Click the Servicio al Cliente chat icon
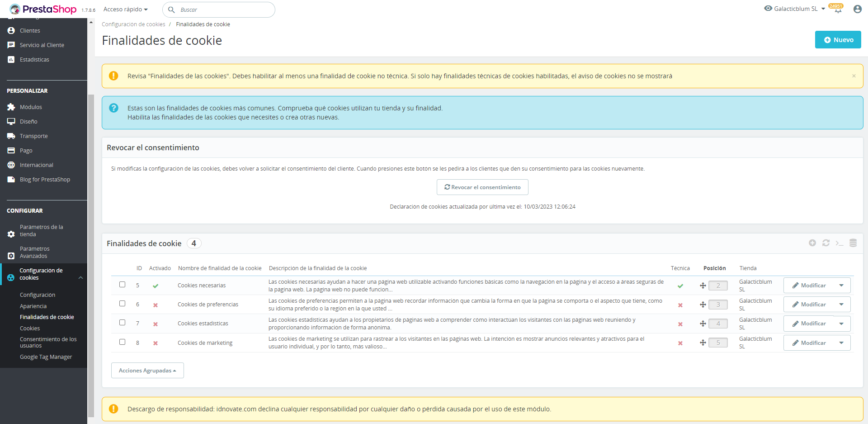Image resolution: width=868 pixels, height=424 pixels. (11, 45)
